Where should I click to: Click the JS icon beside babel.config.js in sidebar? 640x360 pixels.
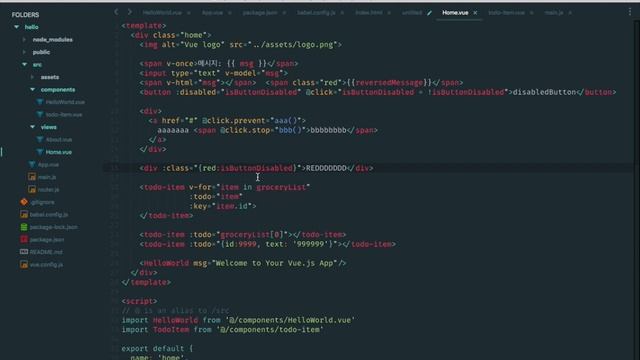[x=24, y=214]
